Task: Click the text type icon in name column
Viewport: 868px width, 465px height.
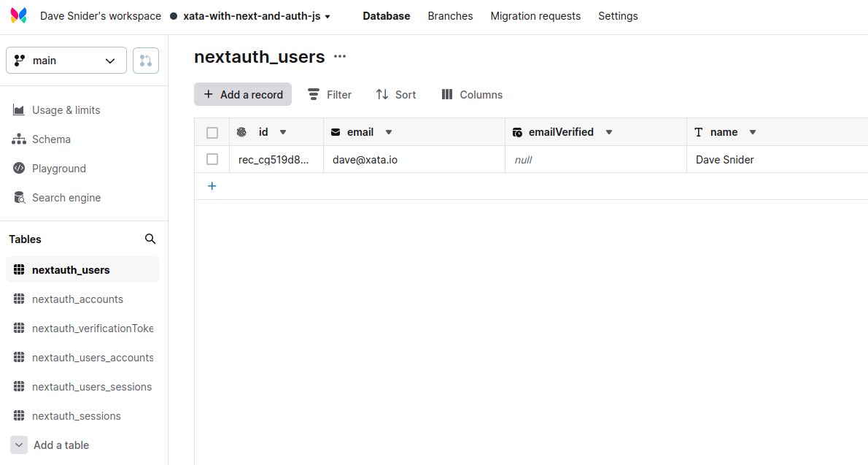Action: click(699, 132)
